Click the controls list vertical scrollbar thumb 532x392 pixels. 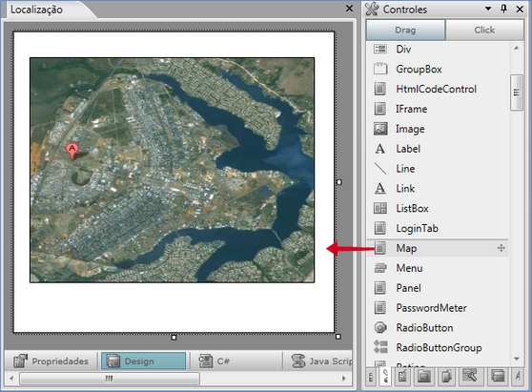pos(517,93)
